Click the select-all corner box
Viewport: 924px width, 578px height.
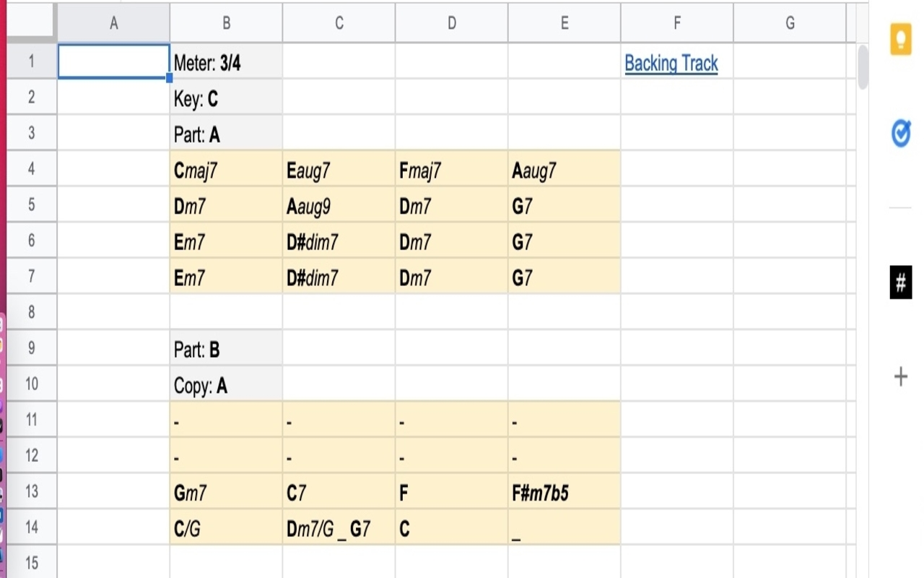31,23
